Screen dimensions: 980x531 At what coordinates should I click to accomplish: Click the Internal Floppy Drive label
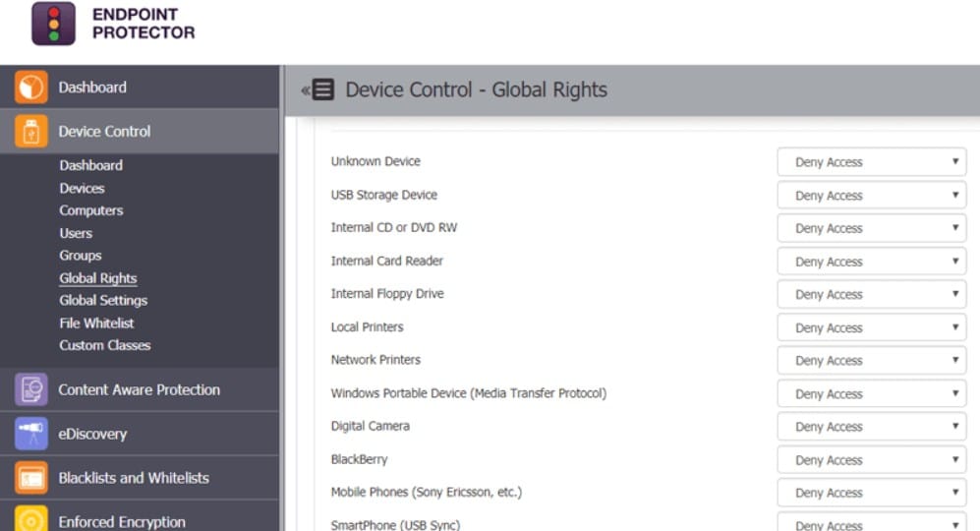387,294
